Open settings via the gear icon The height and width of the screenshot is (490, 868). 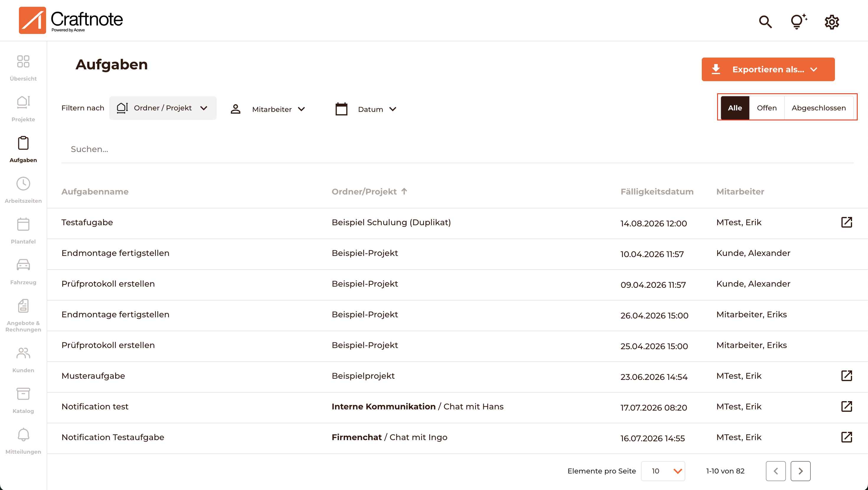[x=832, y=22]
